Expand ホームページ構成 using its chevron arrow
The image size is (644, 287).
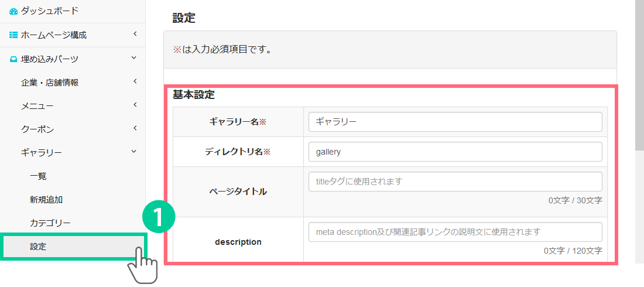click(135, 35)
